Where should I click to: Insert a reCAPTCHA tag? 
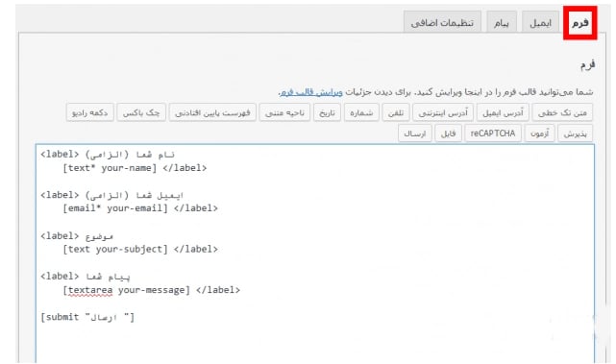click(493, 133)
